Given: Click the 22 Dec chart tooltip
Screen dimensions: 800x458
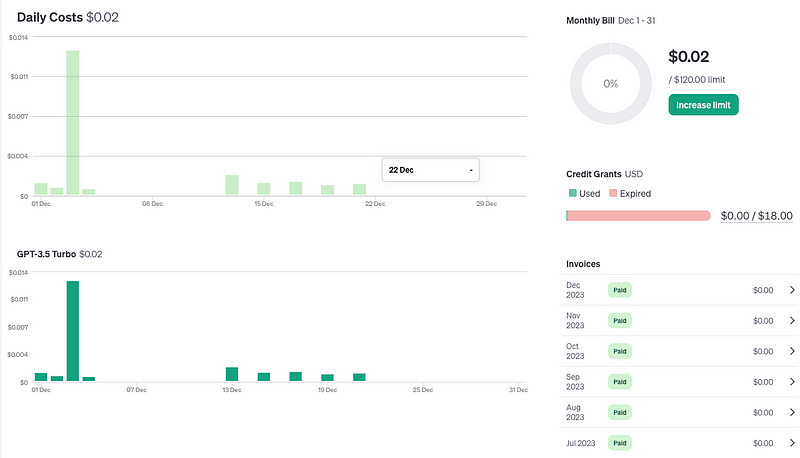Looking at the screenshot, I should pyautogui.click(x=431, y=170).
